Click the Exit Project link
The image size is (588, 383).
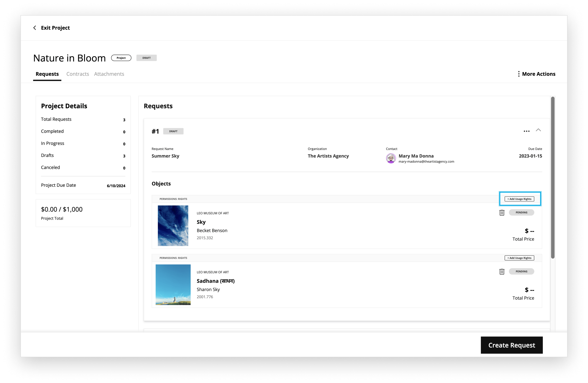(x=55, y=28)
